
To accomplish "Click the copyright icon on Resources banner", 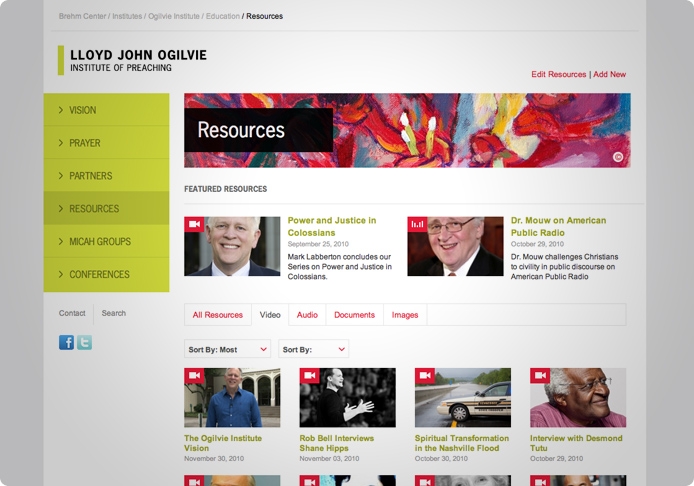I will coord(618,157).
